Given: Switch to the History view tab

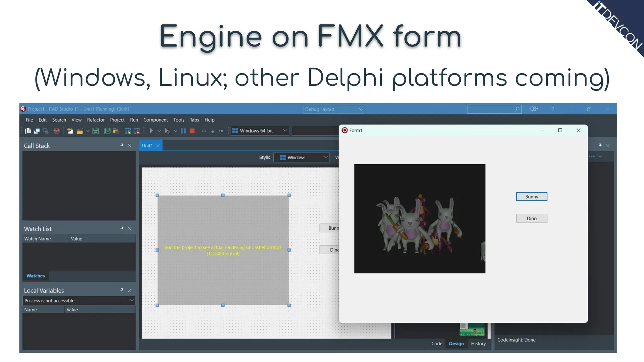Looking at the screenshot, I should click(478, 343).
